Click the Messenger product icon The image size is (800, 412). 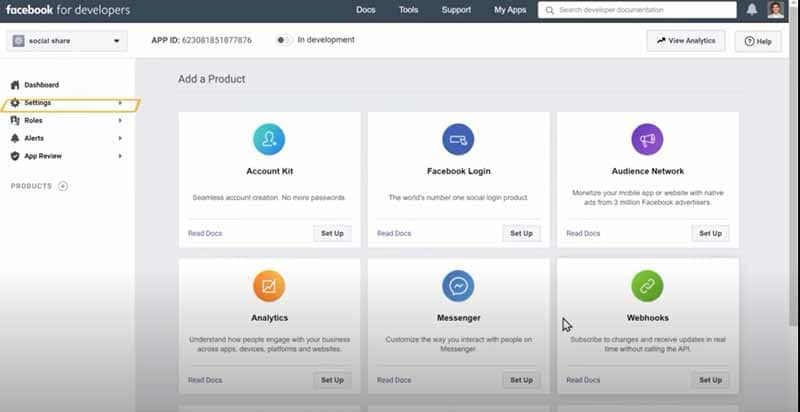458,286
